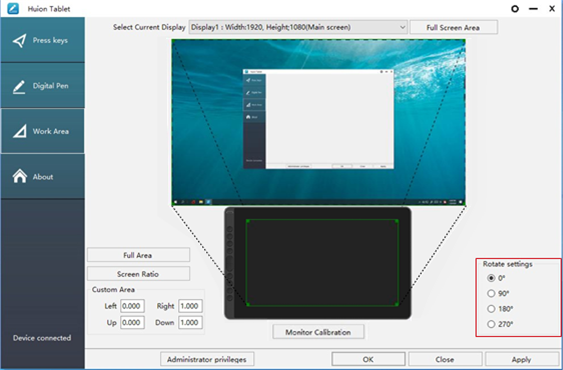
Task: Close the Huion Tablet window
Action: point(552,9)
